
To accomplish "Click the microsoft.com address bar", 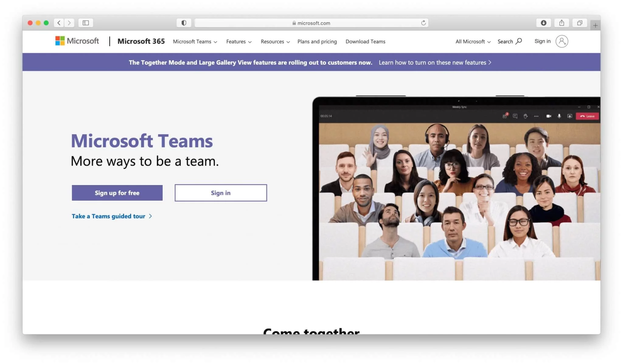I will click(x=311, y=22).
